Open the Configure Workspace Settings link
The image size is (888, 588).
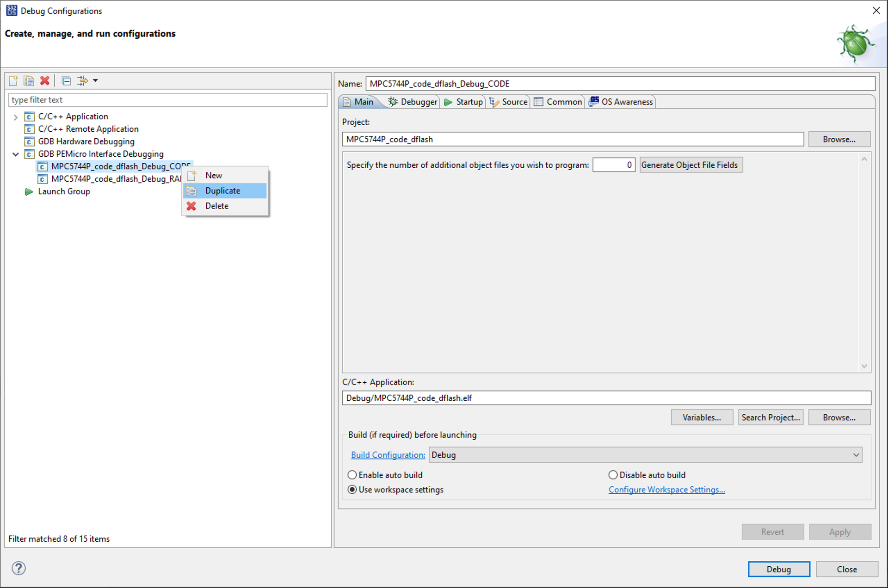click(x=666, y=490)
